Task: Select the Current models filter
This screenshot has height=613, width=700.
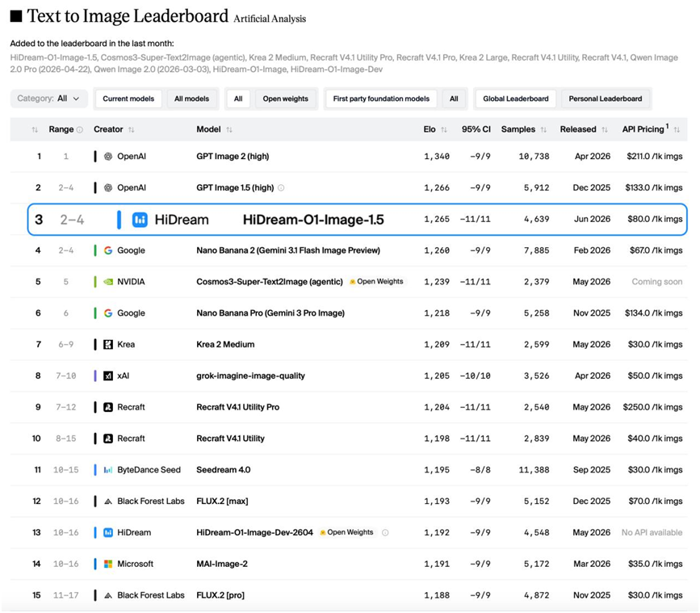Action: tap(128, 99)
